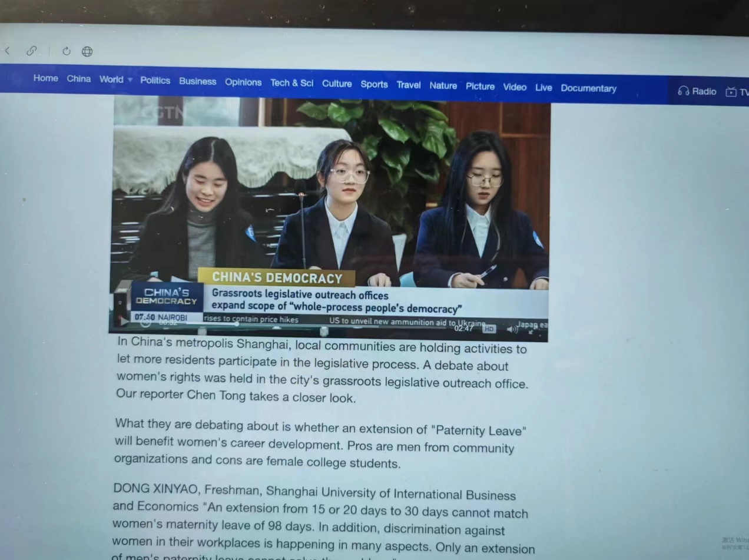Navigate to the Business section

pyautogui.click(x=197, y=81)
